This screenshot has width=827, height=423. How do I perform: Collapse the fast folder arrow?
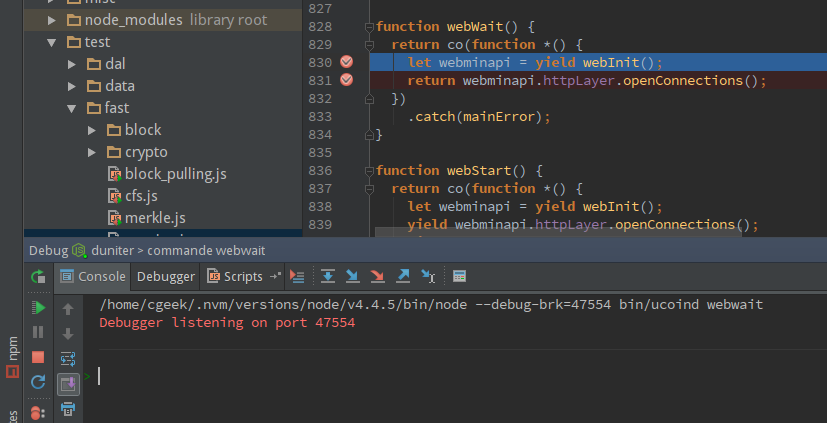[x=72, y=109]
